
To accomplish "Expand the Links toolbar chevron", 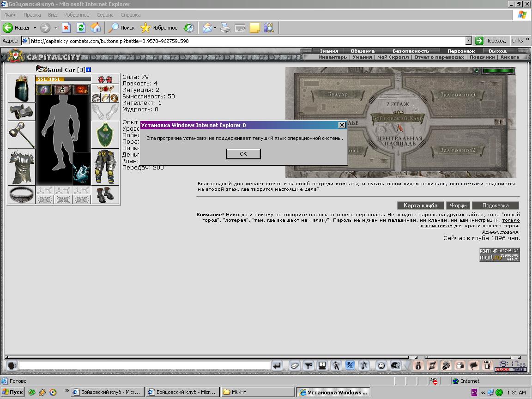I will click(527, 39).
